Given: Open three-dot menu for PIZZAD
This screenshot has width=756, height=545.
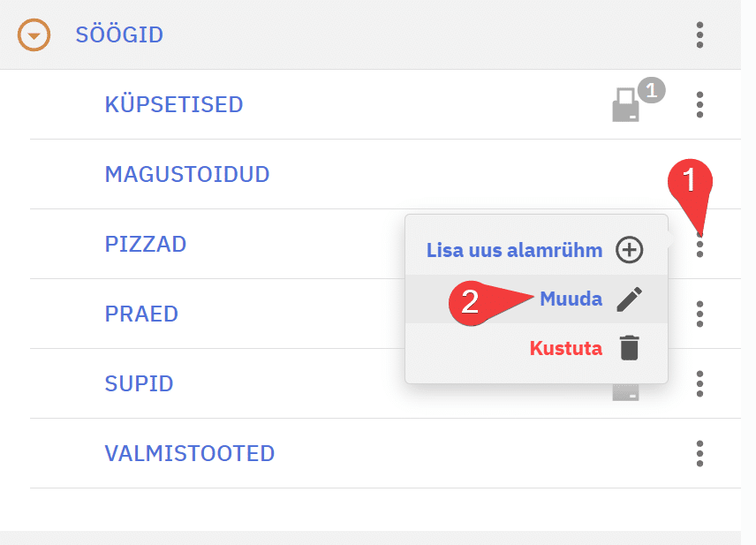Looking at the screenshot, I should [x=699, y=244].
